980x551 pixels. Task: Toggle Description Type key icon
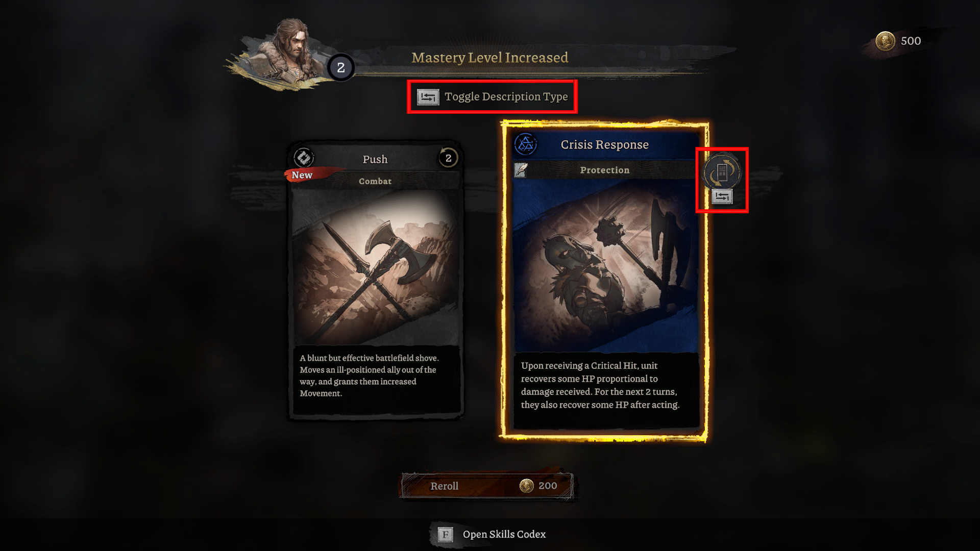coord(428,97)
